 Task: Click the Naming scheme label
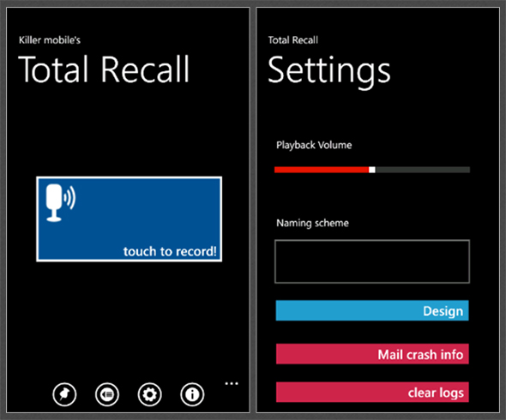point(312,223)
